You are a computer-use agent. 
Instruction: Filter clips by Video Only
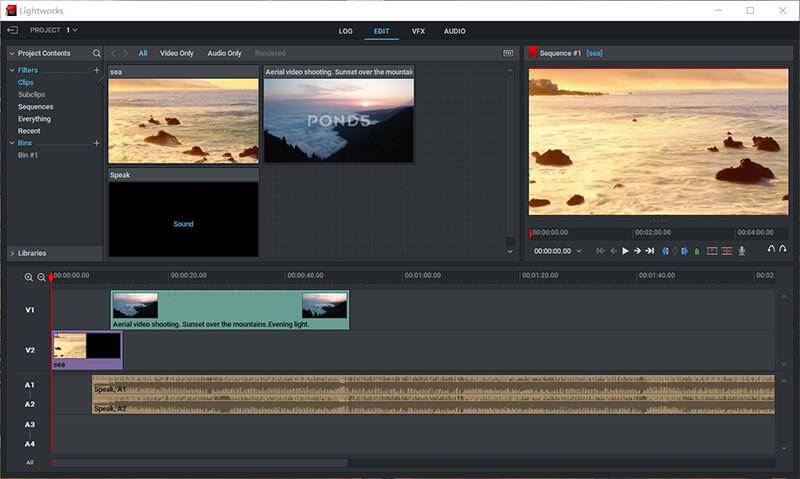(177, 53)
